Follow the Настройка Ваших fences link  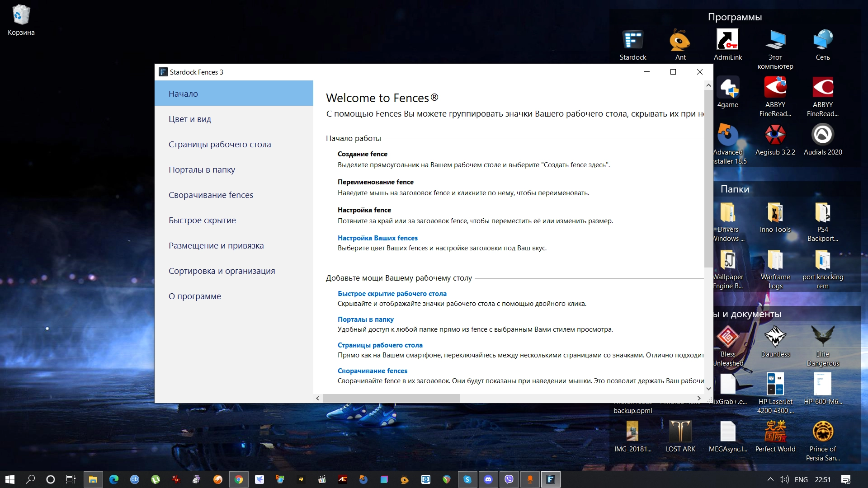pos(377,238)
